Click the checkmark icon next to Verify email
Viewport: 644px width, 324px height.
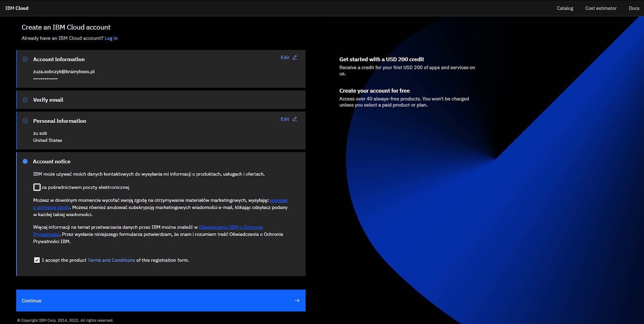(25, 100)
